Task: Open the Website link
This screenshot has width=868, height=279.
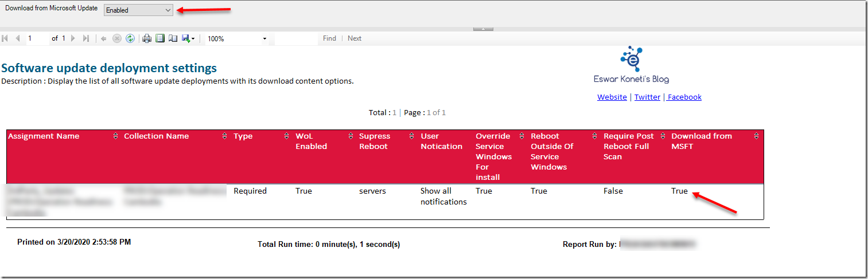Action: click(x=612, y=97)
